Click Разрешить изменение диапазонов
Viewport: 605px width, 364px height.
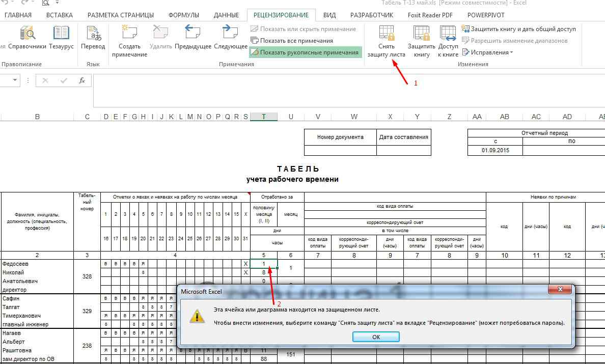click(x=515, y=41)
